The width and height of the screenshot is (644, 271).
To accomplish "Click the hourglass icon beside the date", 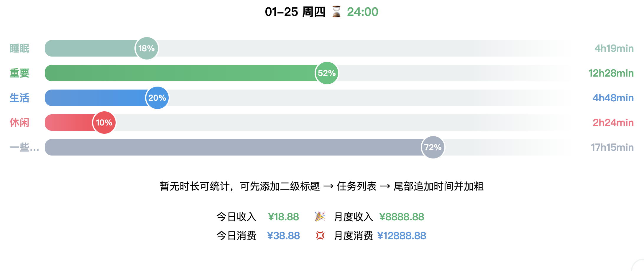I will coord(336,12).
